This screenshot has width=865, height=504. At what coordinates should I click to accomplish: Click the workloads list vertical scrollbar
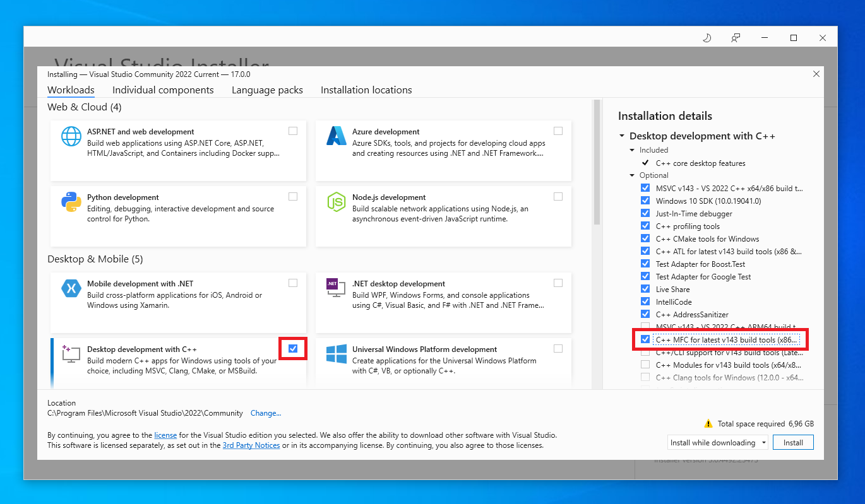coord(597,162)
